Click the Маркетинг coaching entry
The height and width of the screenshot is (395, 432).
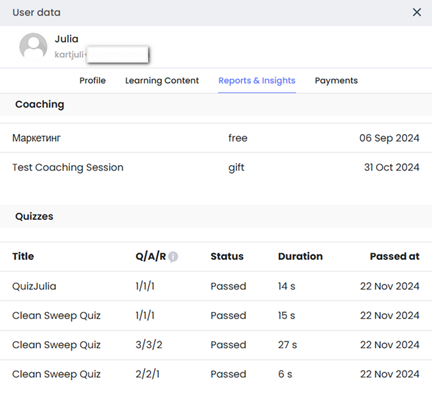pos(36,138)
